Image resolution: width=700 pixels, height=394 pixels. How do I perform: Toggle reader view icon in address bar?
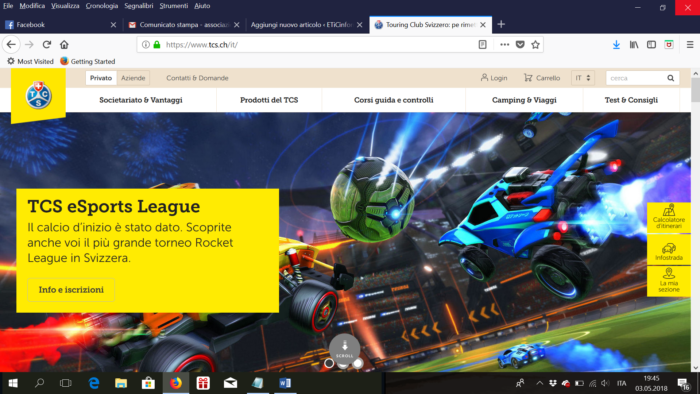pos(483,45)
